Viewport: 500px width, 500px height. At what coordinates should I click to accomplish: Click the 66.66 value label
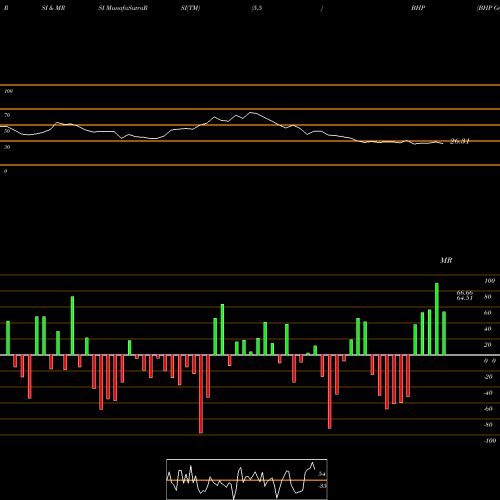click(x=465, y=293)
